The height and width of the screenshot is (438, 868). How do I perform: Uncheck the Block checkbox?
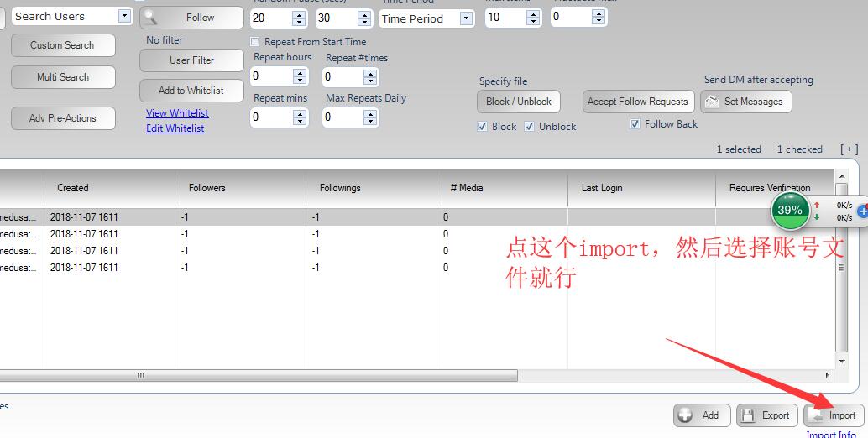[482, 127]
